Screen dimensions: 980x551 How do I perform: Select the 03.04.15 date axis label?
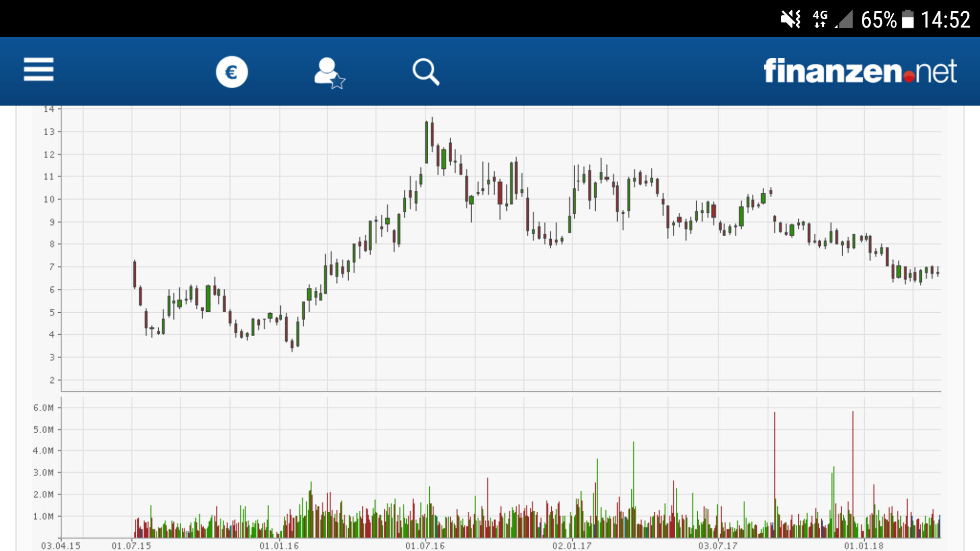(x=61, y=545)
